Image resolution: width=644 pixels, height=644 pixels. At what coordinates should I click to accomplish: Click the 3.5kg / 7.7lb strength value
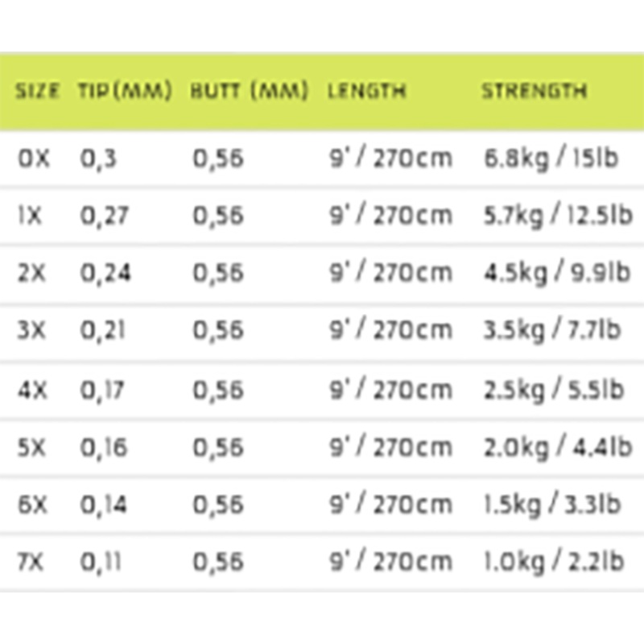551,331
